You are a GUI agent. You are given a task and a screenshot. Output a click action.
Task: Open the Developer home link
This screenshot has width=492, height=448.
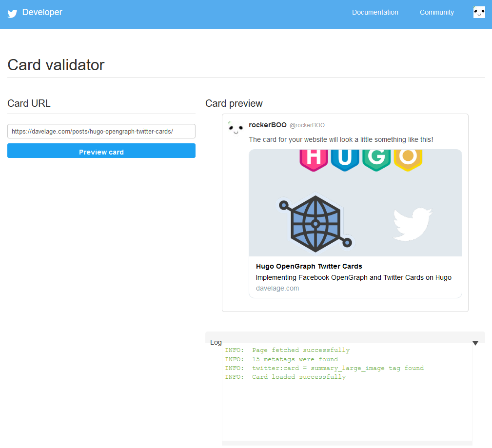click(x=42, y=12)
